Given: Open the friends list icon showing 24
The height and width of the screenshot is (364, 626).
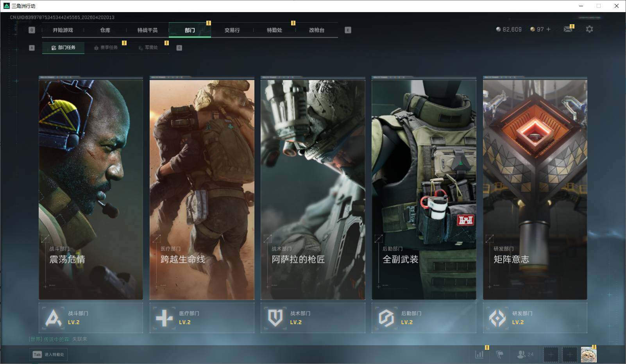Looking at the screenshot, I should pos(525,354).
